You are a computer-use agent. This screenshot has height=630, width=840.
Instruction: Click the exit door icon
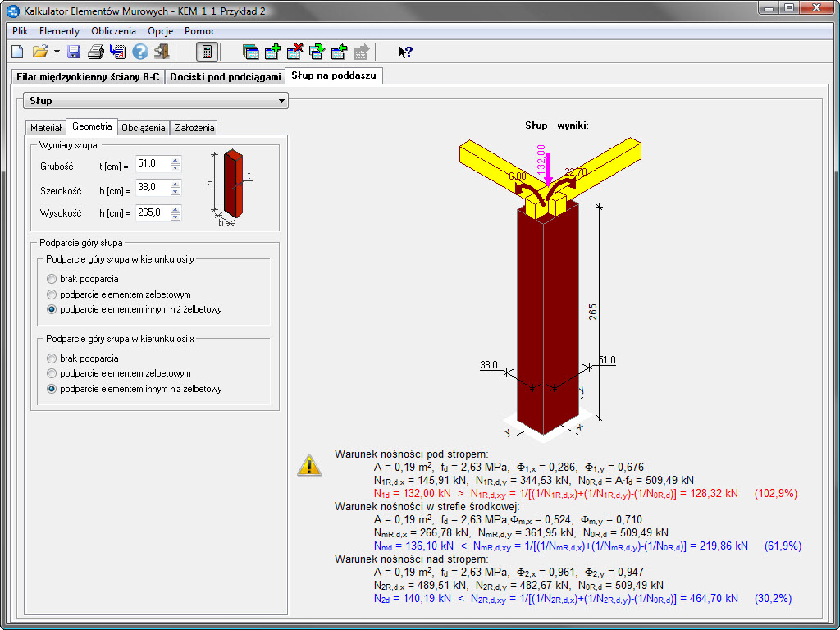(162, 52)
